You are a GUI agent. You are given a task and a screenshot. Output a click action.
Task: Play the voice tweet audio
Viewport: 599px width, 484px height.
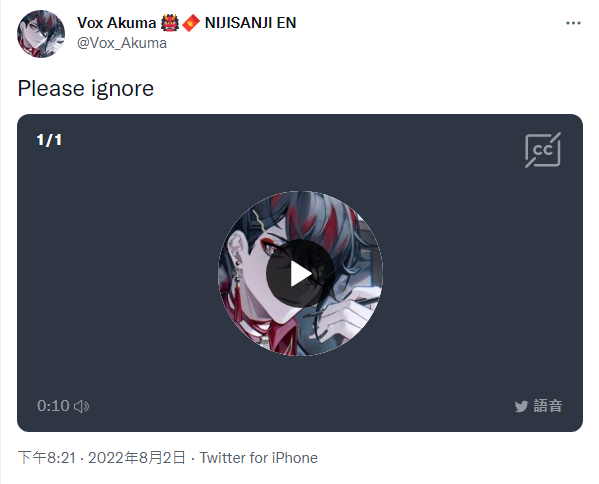(300, 273)
